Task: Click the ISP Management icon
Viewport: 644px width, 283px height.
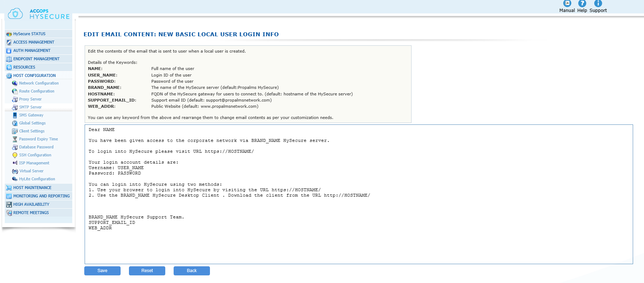Action: (x=15, y=163)
